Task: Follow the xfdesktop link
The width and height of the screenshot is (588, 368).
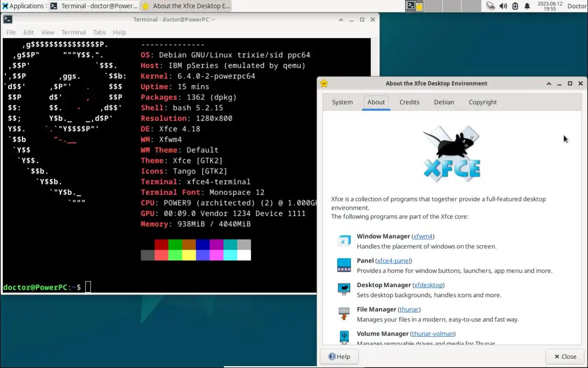Action: (428, 285)
